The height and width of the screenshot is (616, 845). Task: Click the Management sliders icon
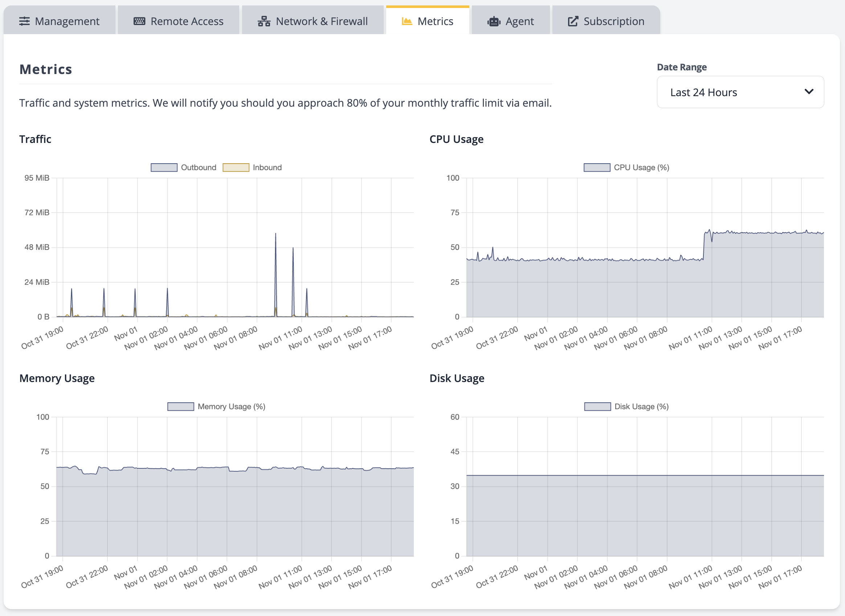[x=25, y=21]
